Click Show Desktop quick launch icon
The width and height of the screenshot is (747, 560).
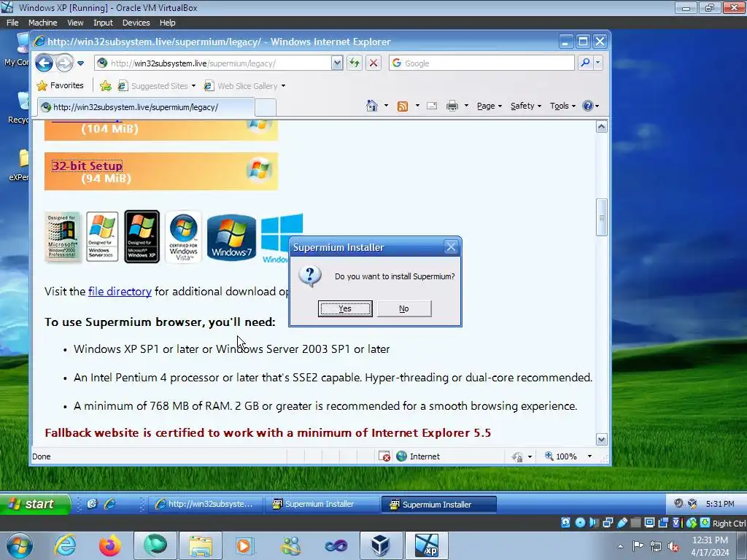[x=93, y=504]
